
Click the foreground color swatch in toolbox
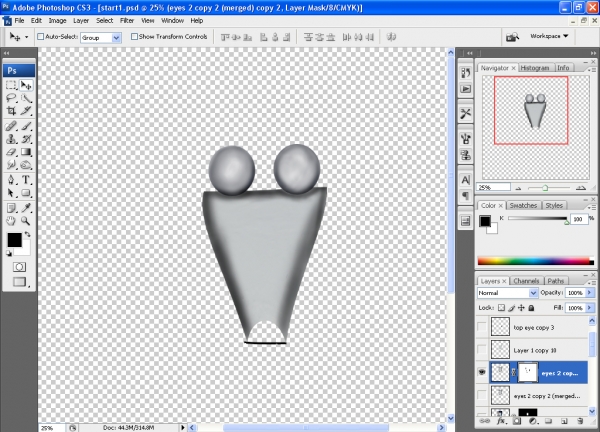15,240
